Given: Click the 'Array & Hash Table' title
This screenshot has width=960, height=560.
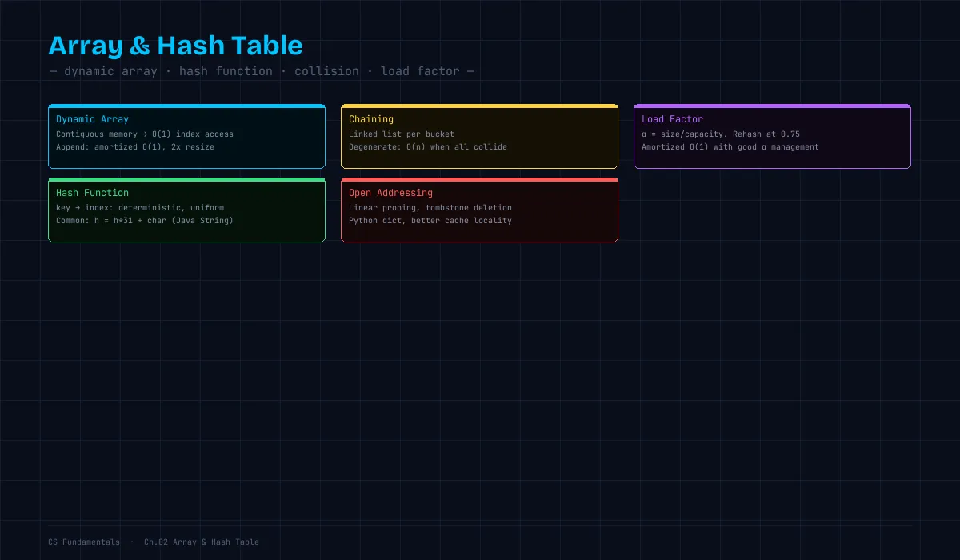Looking at the screenshot, I should tap(175, 46).
